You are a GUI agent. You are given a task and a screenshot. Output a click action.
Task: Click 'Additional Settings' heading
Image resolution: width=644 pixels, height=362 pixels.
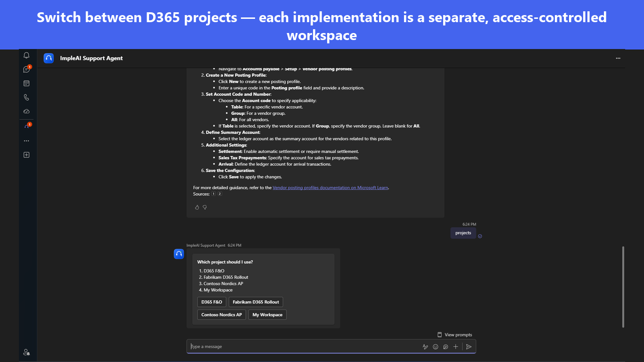pyautogui.click(x=226, y=145)
